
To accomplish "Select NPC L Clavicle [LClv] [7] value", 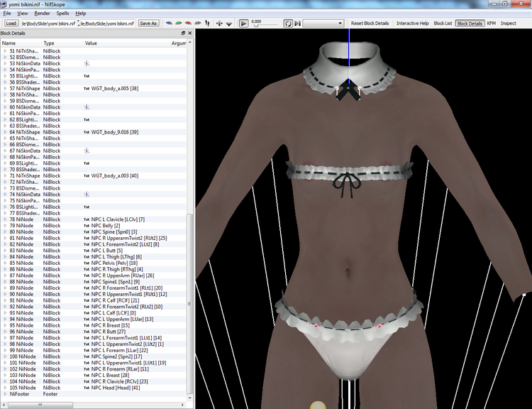I will click(118, 219).
